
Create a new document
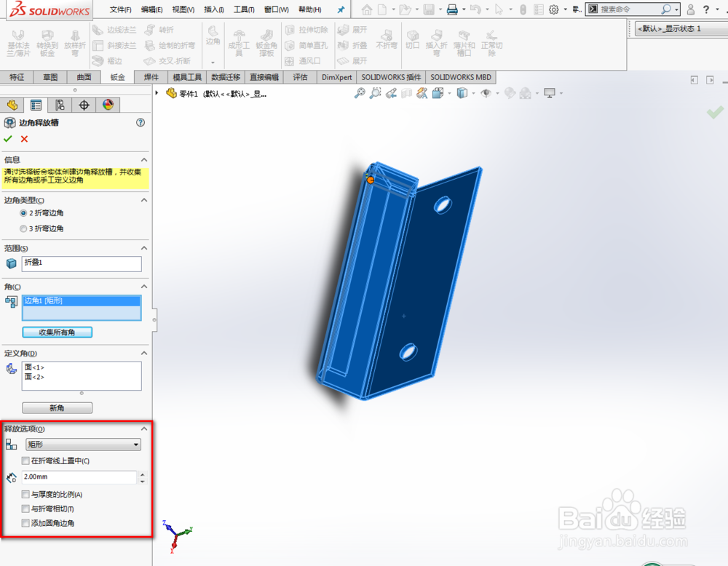tap(382, 9)
